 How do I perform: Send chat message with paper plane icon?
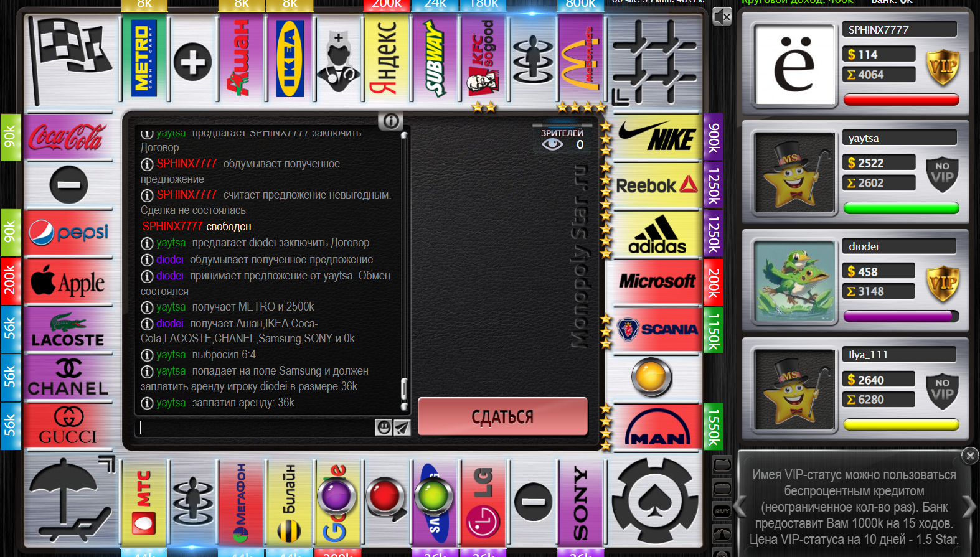tap(402, 428)
